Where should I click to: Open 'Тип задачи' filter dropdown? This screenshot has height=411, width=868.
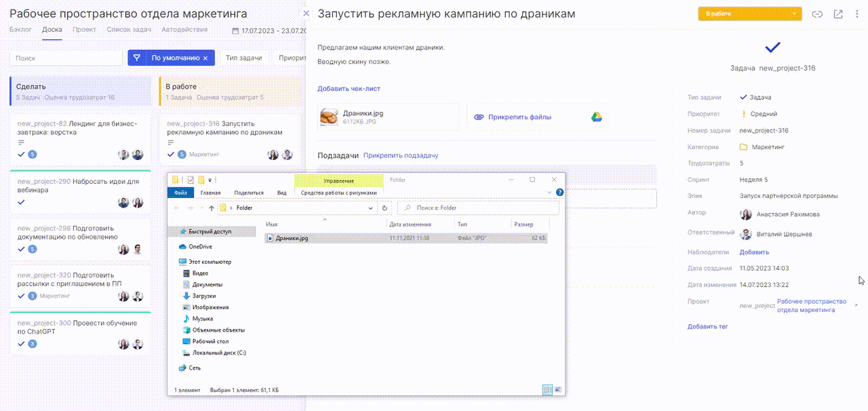(244, 58)
